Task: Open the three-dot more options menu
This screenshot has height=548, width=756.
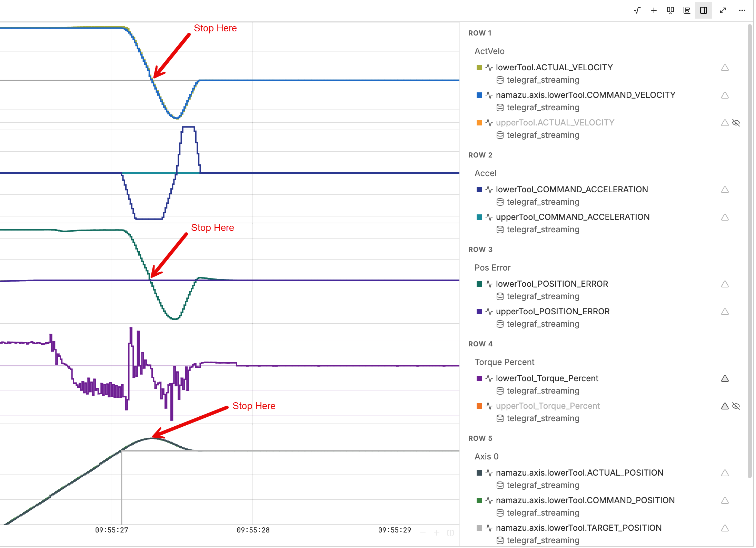Action: pos(742,10)
